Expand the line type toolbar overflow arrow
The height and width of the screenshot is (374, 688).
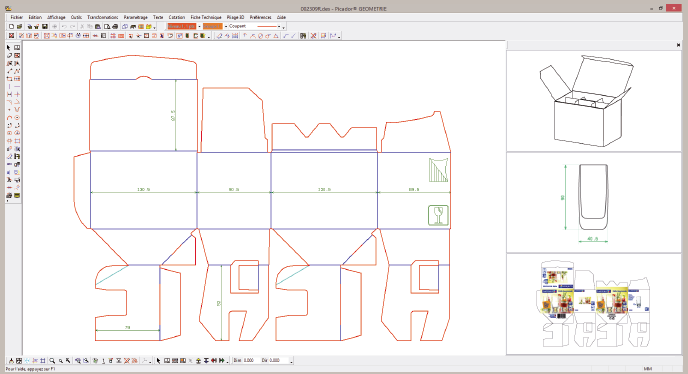284,28
